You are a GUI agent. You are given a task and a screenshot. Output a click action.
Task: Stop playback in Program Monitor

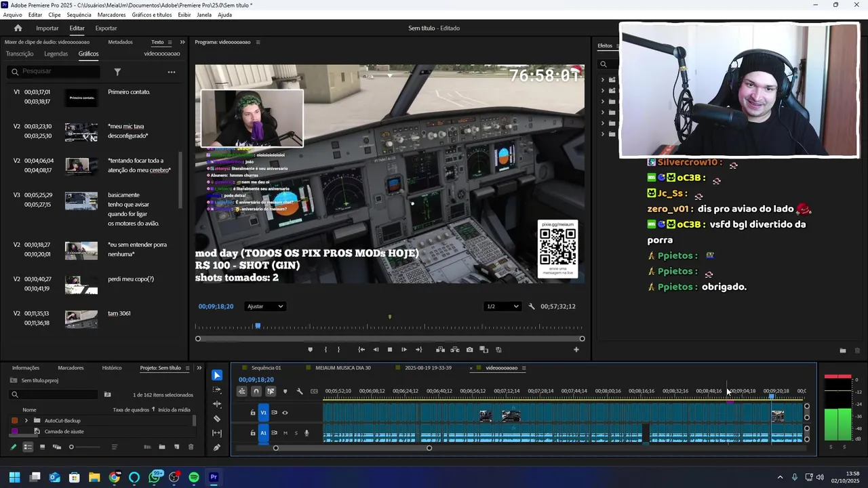click(390, 350)
